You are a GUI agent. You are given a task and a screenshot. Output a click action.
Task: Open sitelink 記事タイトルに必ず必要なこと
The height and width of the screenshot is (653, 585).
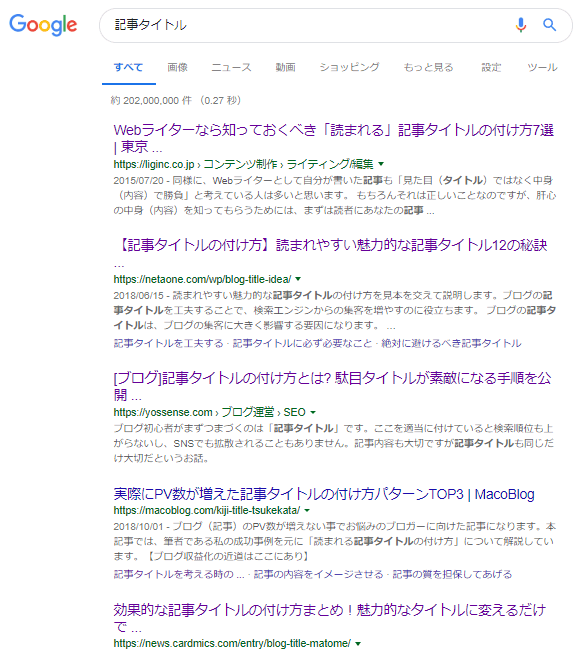[x=302, y=344]
